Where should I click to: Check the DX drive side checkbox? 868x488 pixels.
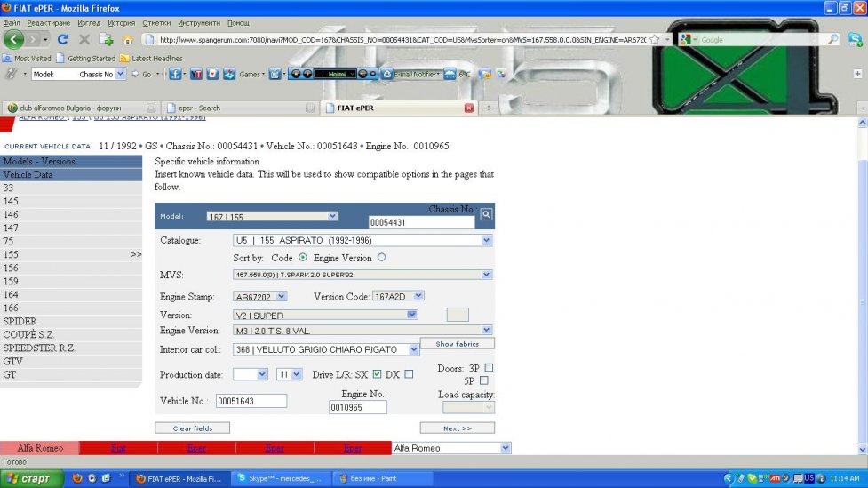click(409, 374)
